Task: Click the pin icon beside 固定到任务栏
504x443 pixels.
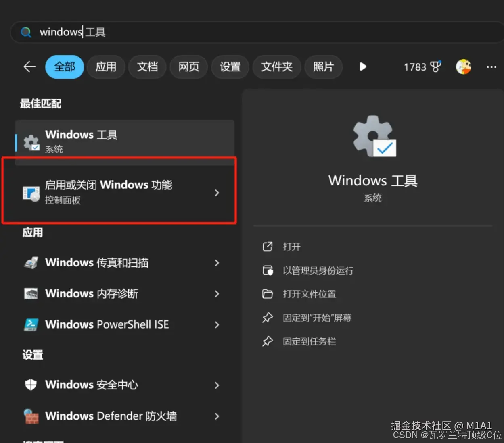Action: click(267, 342)
